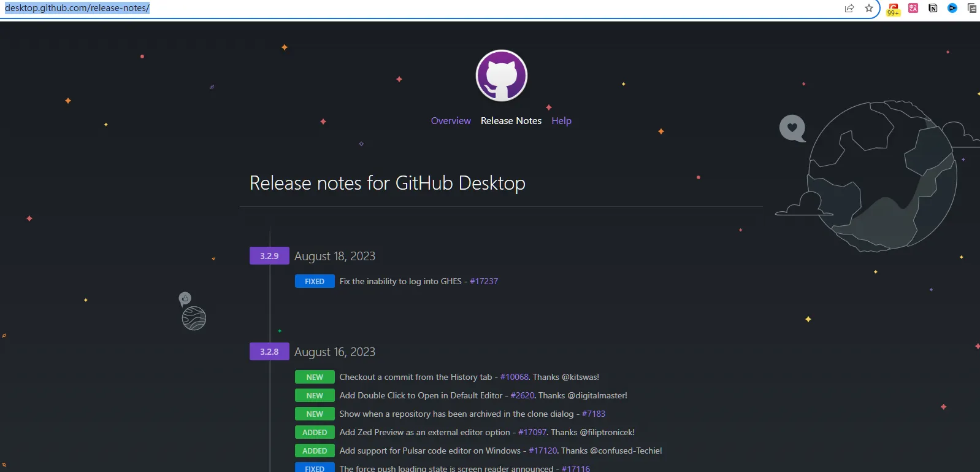
Task: Open pull request link #2620
Action: pyautogui.click(x=523, y=395)
